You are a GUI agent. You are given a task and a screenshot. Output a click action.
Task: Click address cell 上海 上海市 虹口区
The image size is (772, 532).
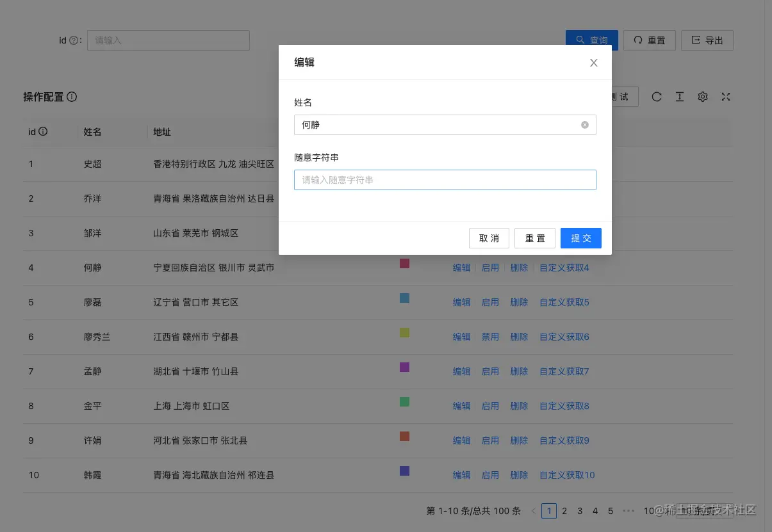pyautogui.click(x=192, y=406)
